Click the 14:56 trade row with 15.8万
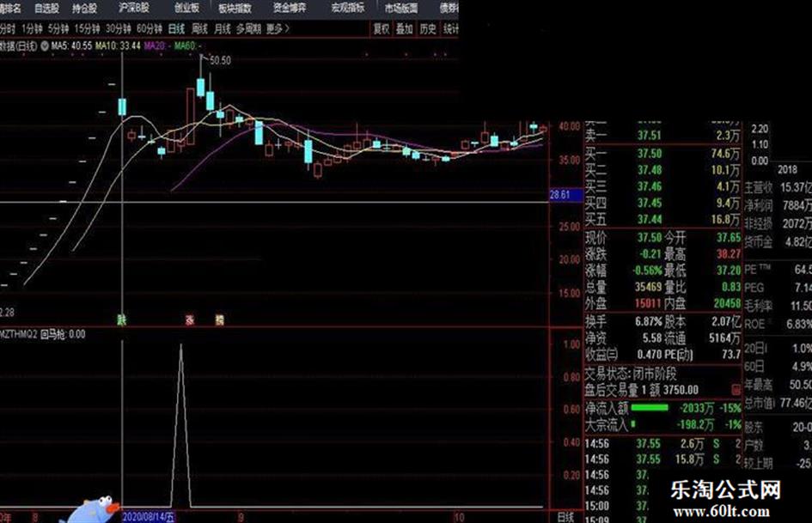Viewport: 812px width, 523px height. [x=662, y=459]
